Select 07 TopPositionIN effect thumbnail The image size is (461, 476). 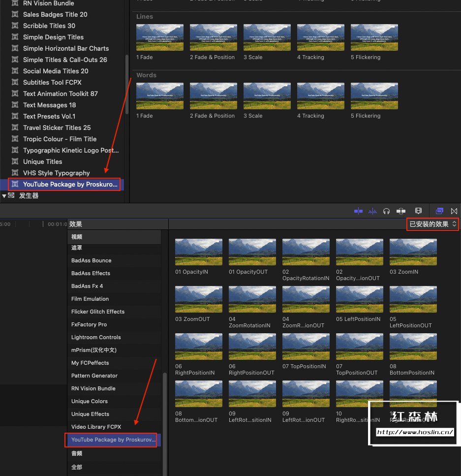pyautogui.click(x=306, y=347)
